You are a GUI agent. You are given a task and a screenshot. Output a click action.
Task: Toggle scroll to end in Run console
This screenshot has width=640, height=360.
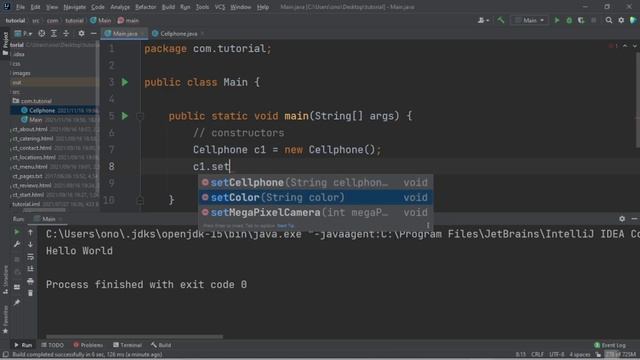click(30, 269)
